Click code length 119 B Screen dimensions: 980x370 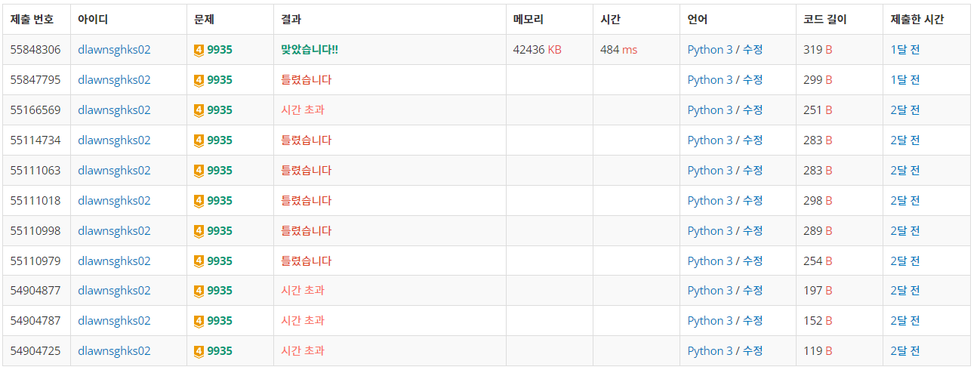pyautogui.click(x=818, y=351)
